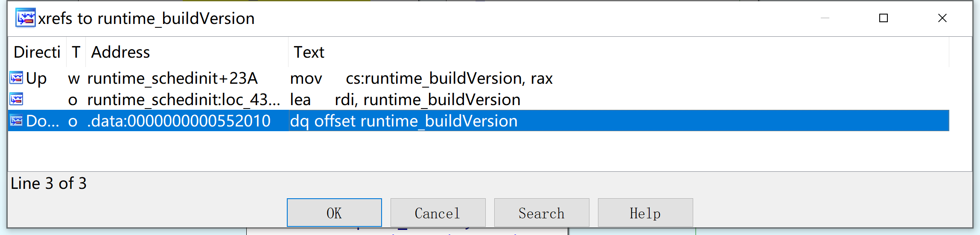This screenshot has width=980, height=235.
Task: Close the xrefs dialog window
Action: (942, 18)
